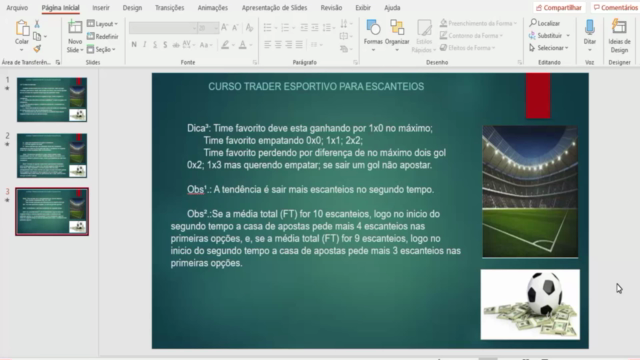Click the Comentários button
This screenshot has height=360, width=640.
click(x=616, y=8)
